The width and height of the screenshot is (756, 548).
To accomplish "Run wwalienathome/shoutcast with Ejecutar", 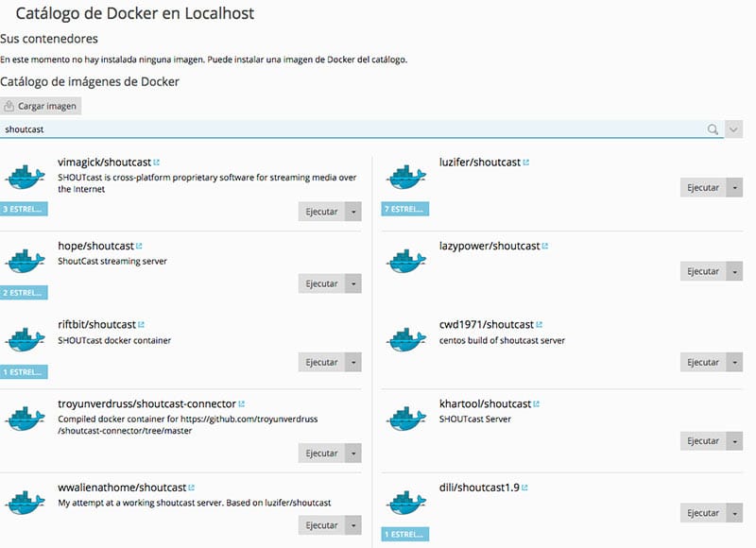I will point(321,525).
